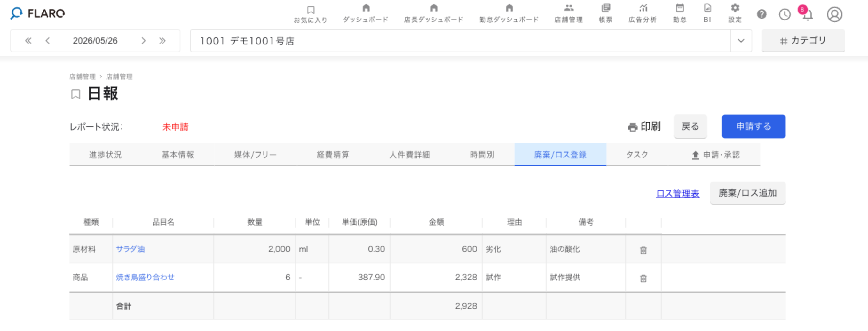This screenshot has width=868, height=331.
Task: Click the 単位 column header
Action: (x=312, y=222)
